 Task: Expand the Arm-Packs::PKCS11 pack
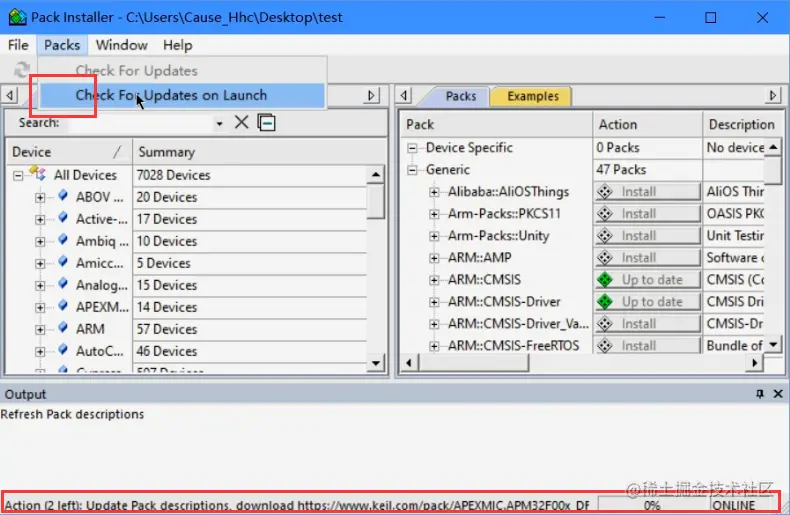coord(434,214)
